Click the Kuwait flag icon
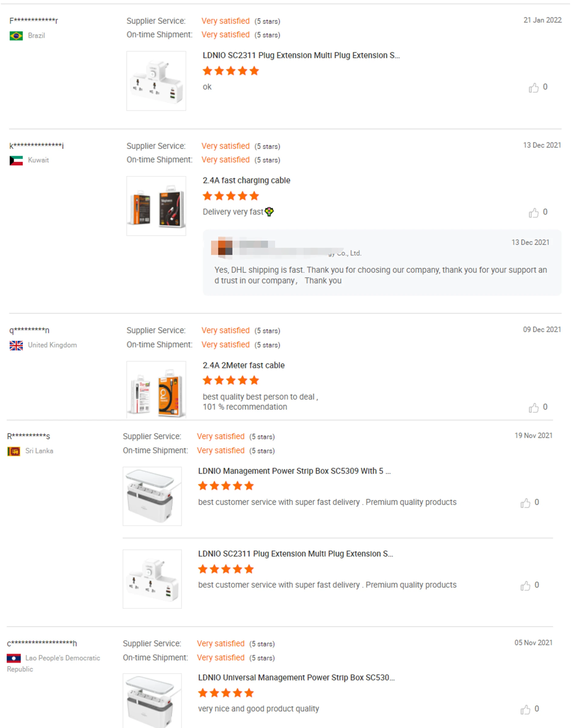 click(x=16, y=160)
